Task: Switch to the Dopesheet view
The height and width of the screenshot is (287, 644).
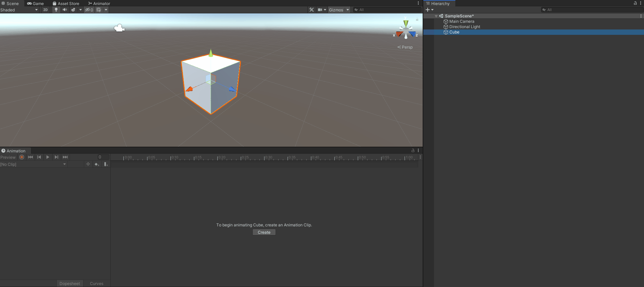Action: 70,284
